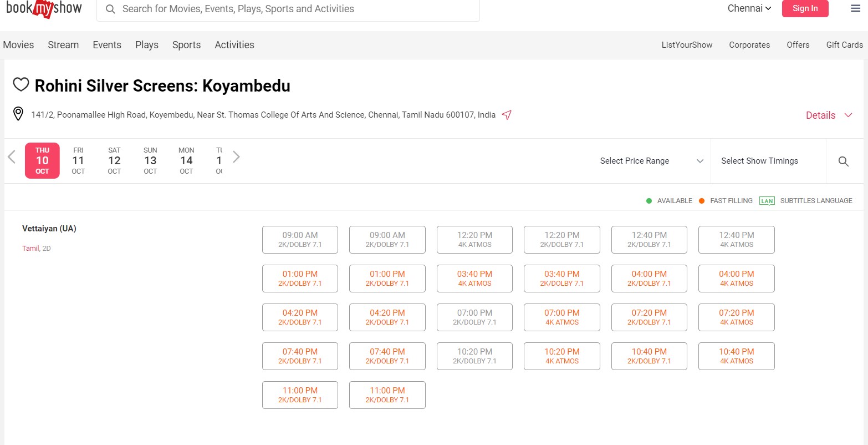This screenshot has height=445, width=868.
Task: Expand the venue Details section
Action: (828, 115)
